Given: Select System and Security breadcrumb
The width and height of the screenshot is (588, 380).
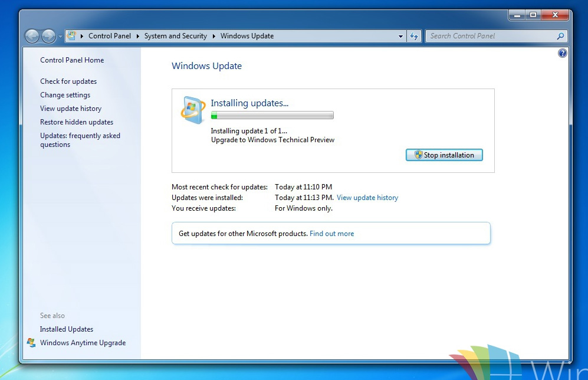Looking at the screenshot, I should point(176,36).
